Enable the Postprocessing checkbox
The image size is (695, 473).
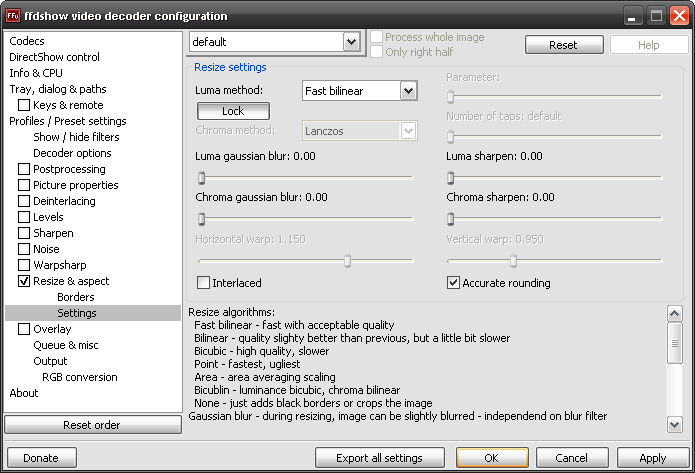[24, 169]
